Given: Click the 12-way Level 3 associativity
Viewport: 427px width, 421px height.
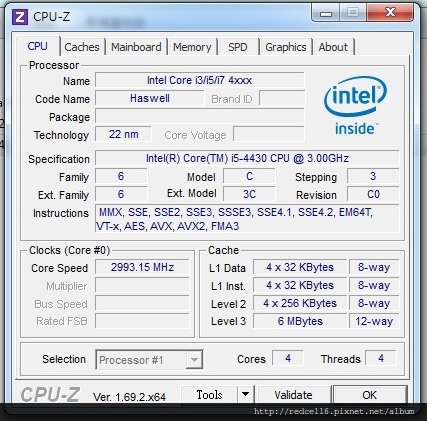Looking at the screenshot, I should 374,321.
